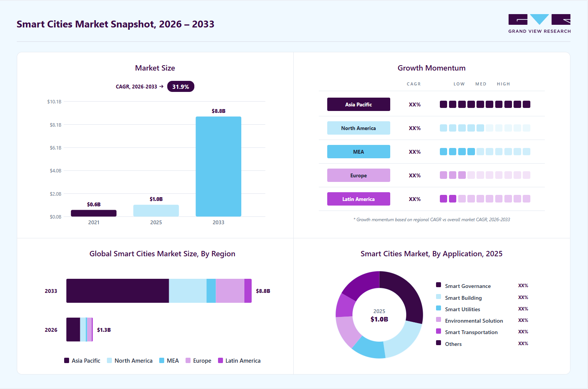588x389 pixels.
Task: Click the Asia Pacific region button
Action: pyautogui.click(x=359, y=104)
